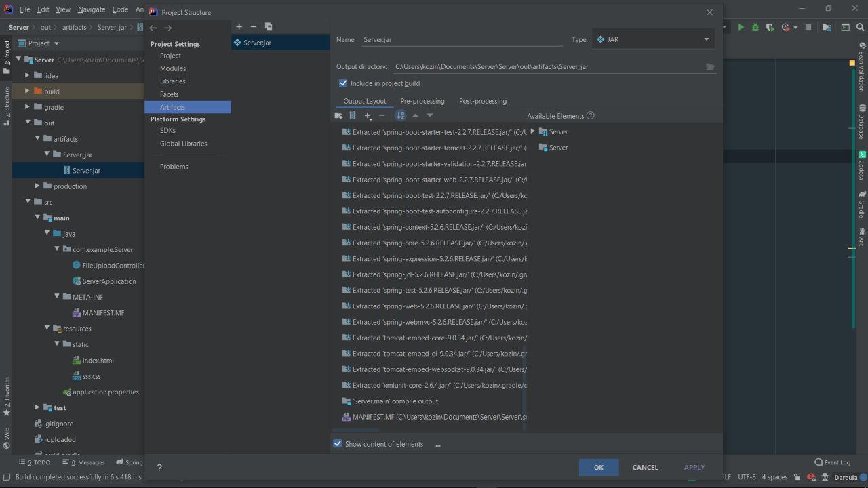The width and height of the screenshot is (868, 488).
Task: Open Database tool window
Action: coord(862,123)
